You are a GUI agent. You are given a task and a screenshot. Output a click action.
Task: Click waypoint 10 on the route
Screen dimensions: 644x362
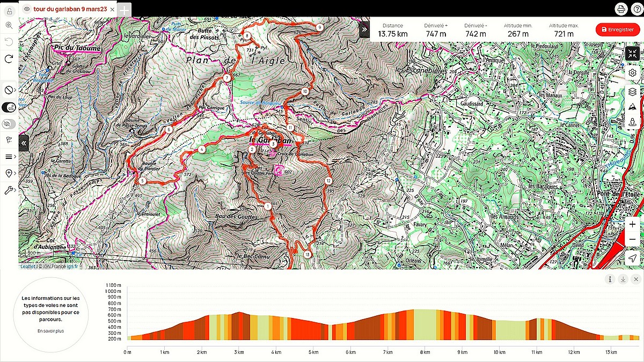coord(305,92)
